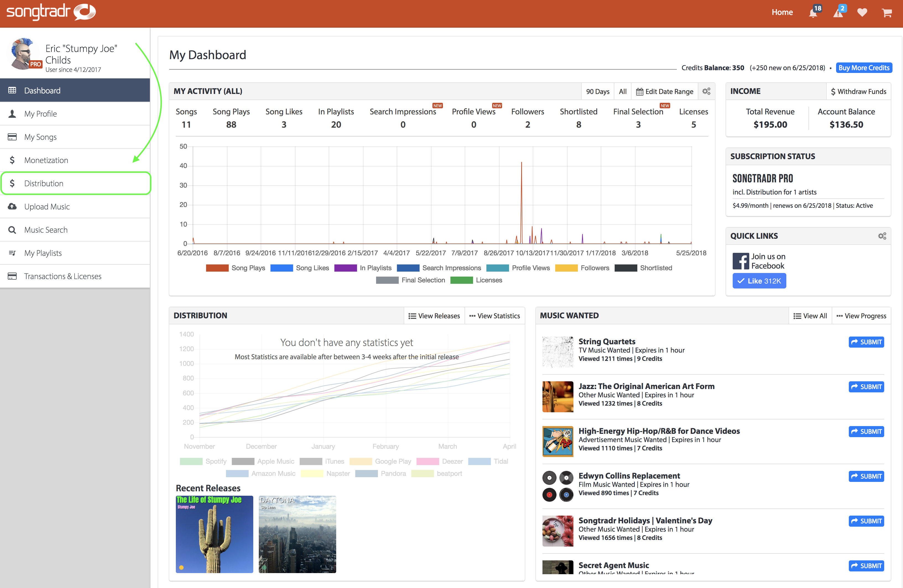Click the Facebook logo in Quick Links
Viewport: 903px width, 588px height.
[741, 261]
